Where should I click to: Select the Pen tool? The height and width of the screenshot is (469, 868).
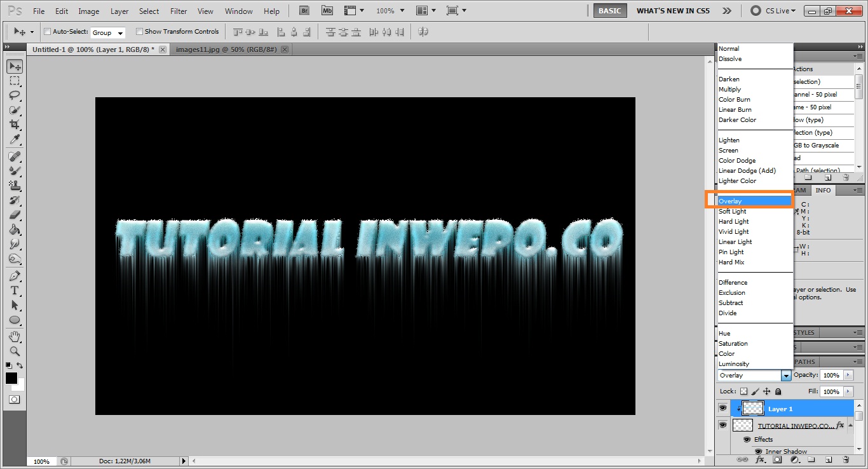pos(15,276)
